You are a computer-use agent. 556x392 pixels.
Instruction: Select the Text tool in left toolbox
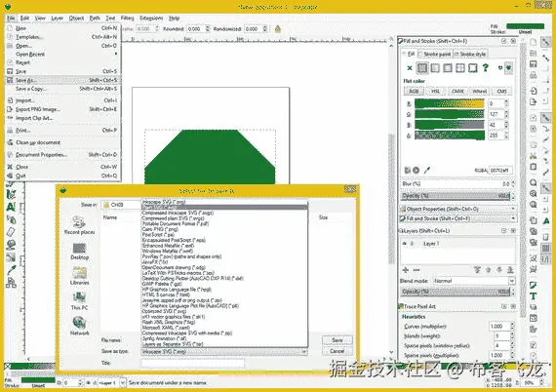pyautogui.click(x=11, y=207)
